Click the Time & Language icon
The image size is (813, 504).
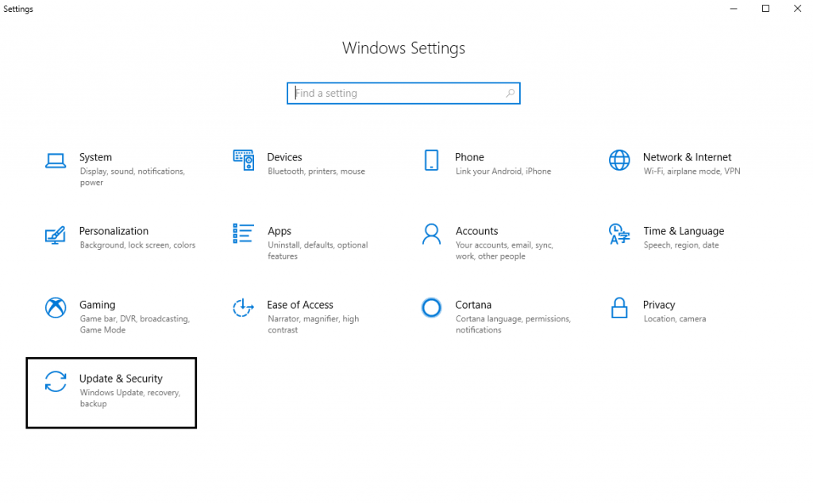click(x=619, y=234)
